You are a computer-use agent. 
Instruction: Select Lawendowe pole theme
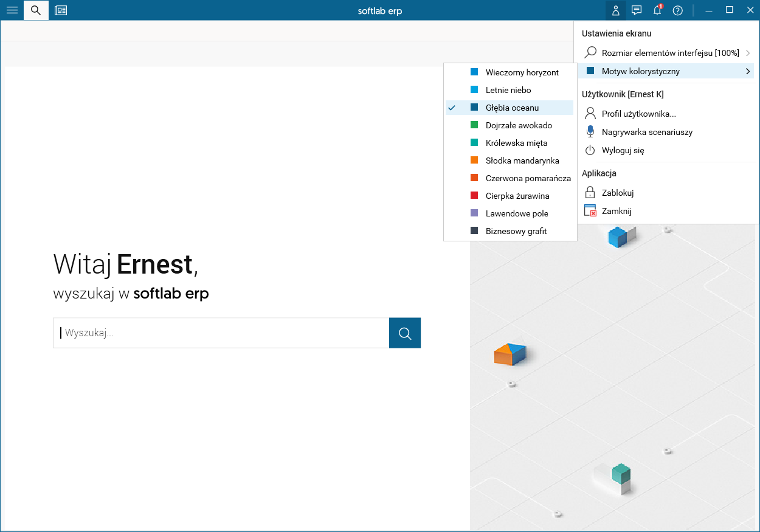pos(510,213)
